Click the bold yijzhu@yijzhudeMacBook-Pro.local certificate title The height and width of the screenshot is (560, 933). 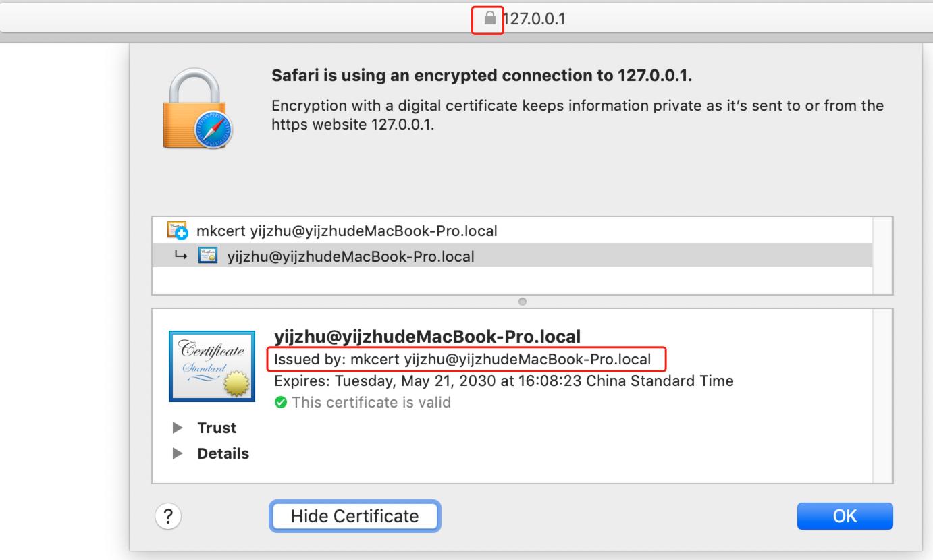427,336
